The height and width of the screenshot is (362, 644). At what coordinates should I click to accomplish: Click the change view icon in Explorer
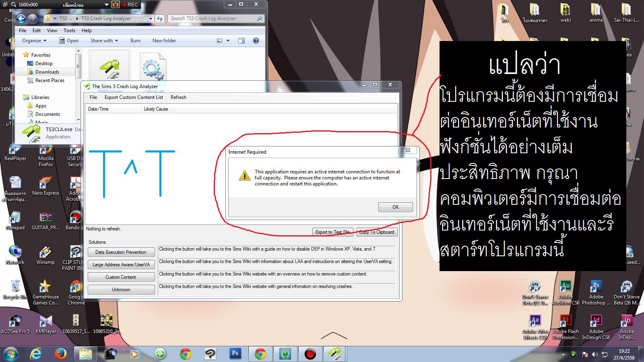tap(219, 41)
